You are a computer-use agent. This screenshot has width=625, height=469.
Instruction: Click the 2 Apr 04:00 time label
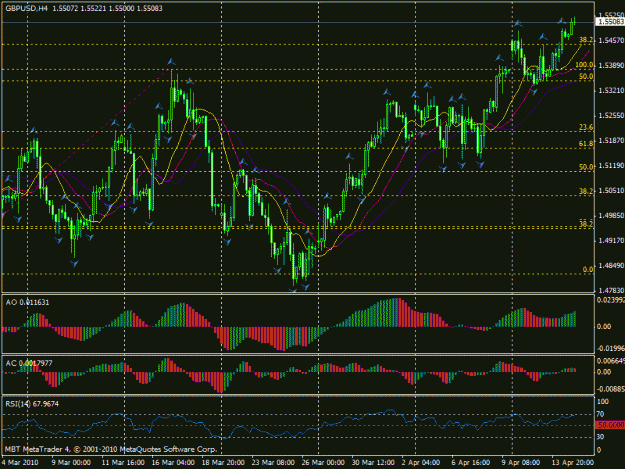421,463
